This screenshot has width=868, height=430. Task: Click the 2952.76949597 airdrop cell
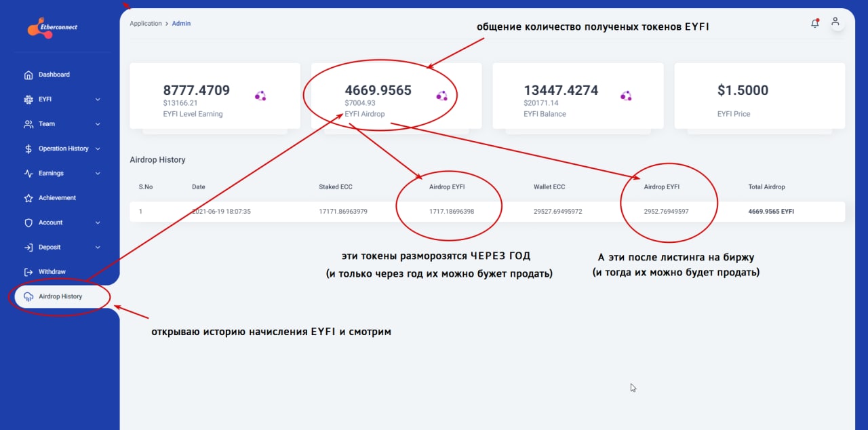point(666,212)
